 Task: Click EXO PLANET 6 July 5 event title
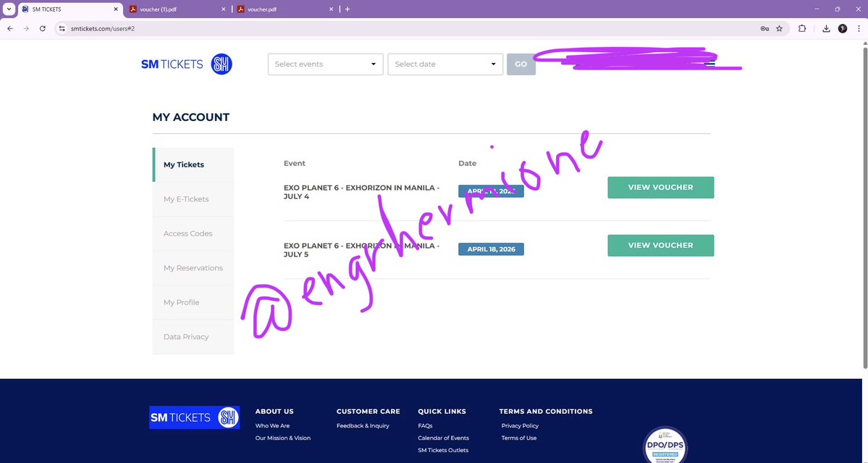point(361,250)
